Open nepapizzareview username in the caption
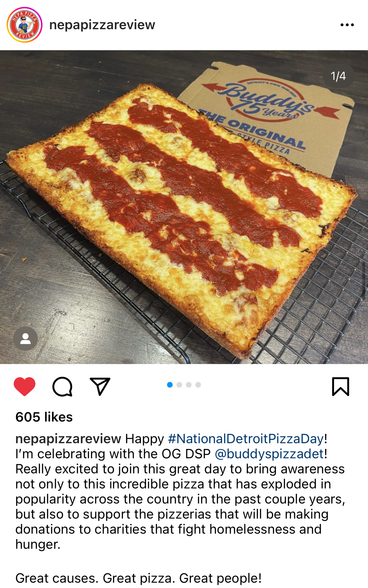 [x=68, y=439]
